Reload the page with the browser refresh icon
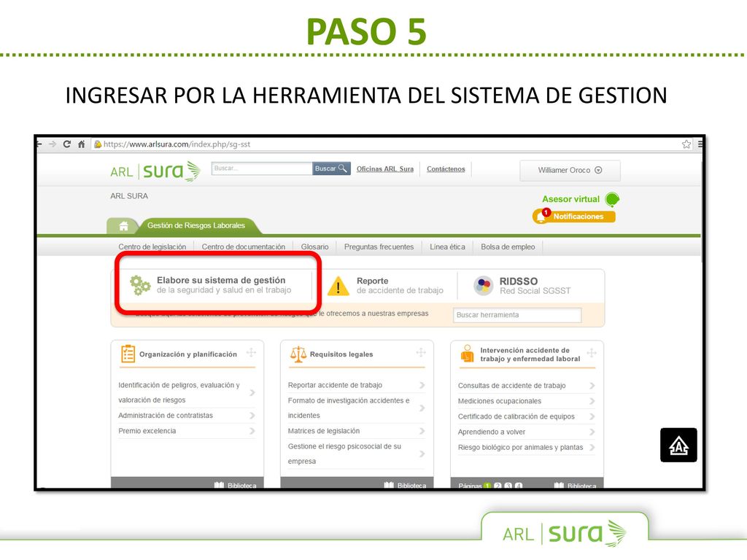The image size is (747, 560). click(66, 144)
